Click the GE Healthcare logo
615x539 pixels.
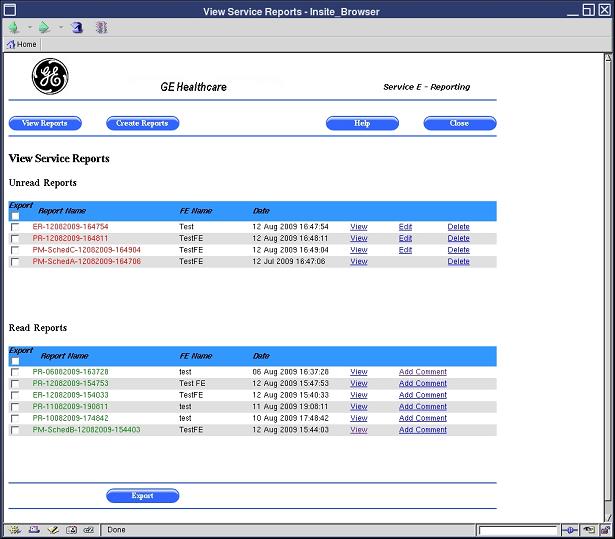pyautogui.click(x=49, y=77)
